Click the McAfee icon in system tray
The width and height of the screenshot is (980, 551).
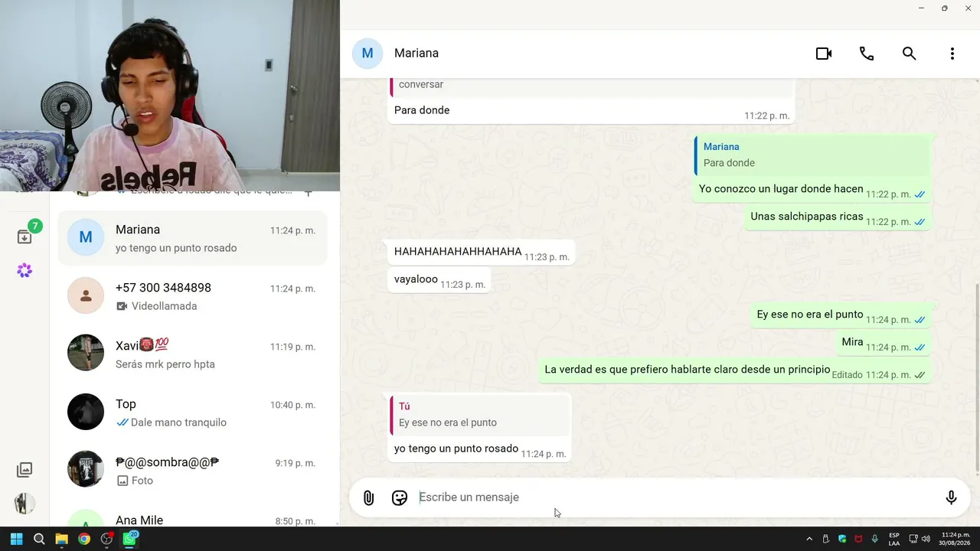tap(858, 539)
